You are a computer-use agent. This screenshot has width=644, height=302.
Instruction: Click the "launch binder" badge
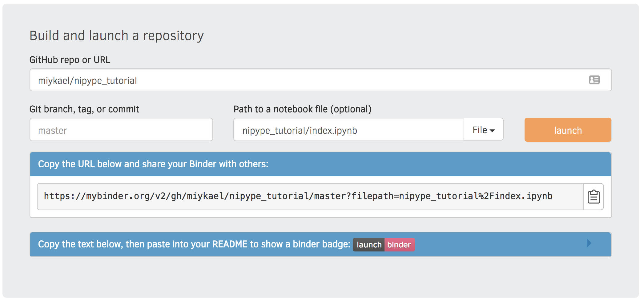384,244
